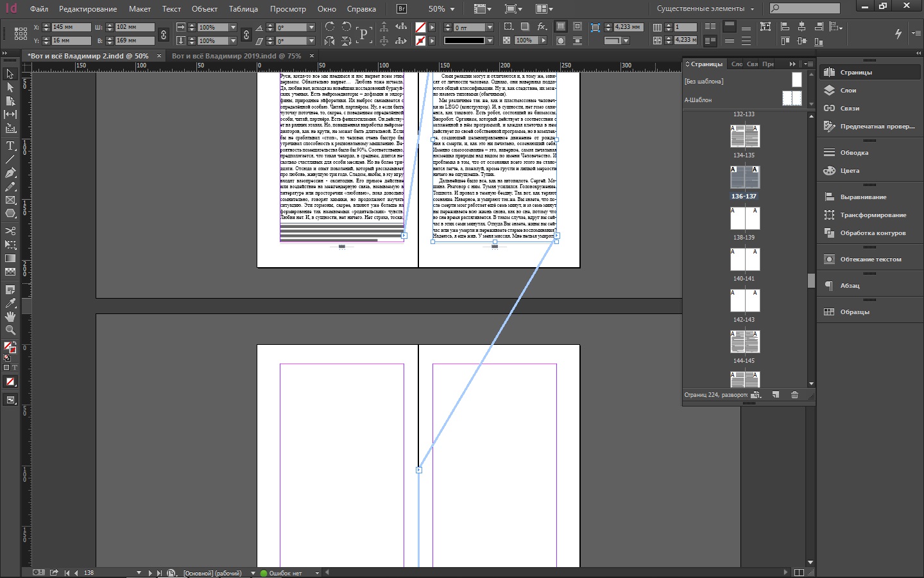Open the Объект menu

(x=204, y=9)
